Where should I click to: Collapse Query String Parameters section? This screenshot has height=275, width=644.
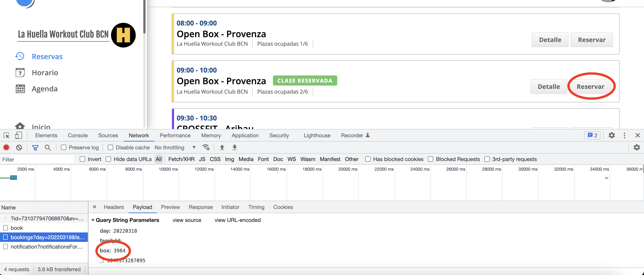coord(93,220)
